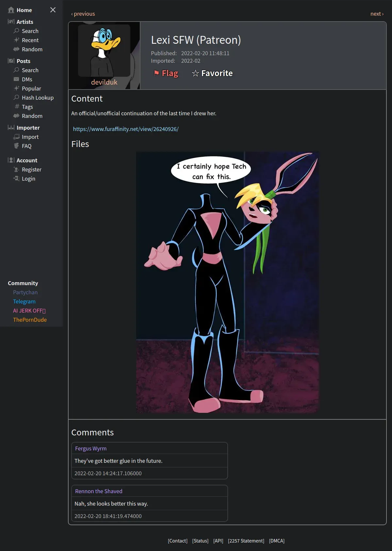Screen dimensions: 392x551
Task: Click the hash icon beside Tags
Action: [x=17, y=106]
